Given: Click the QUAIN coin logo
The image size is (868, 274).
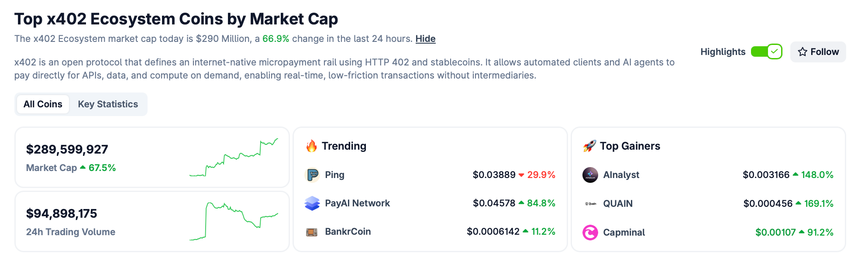Looking at the screenshot, I should 590,203.
